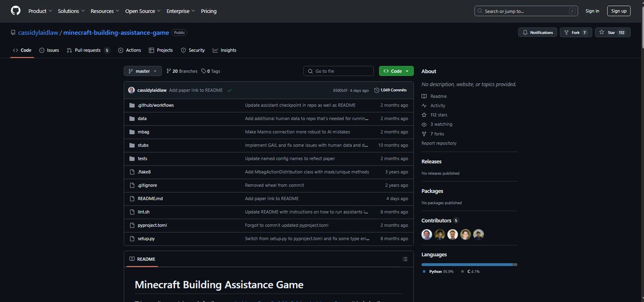Open commit 'Forgot to commit updated pyproject.toml'
Screen dimensions: 644x302
click(287, 225)
